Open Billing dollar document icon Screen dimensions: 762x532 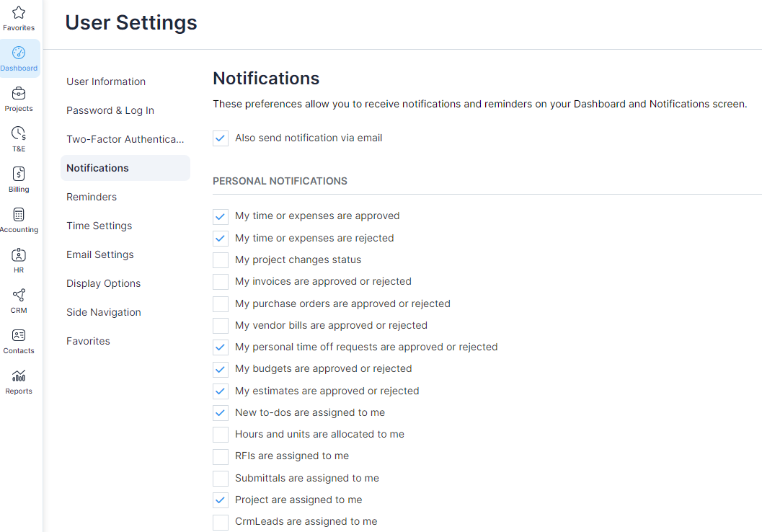(19, 174)
